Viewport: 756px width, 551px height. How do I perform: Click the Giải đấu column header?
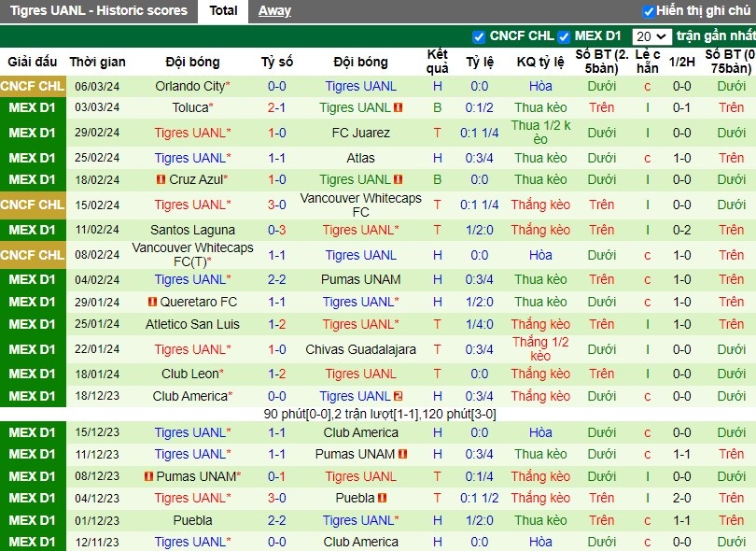click(x=33, y=62)
